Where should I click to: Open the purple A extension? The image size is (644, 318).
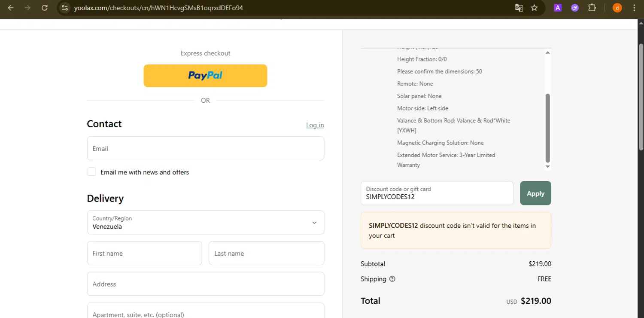(x=558, y=8)
